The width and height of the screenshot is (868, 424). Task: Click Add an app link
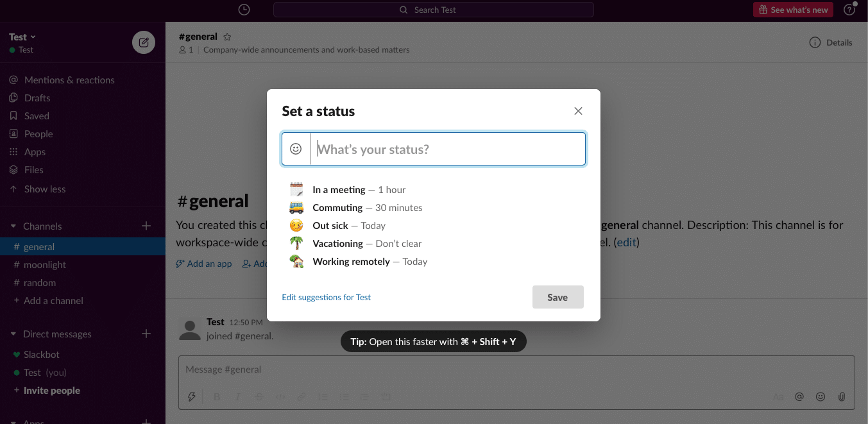point(204,264)
